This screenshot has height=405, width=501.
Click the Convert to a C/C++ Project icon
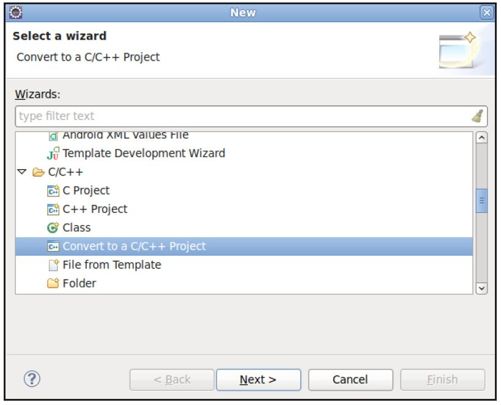click(53, 247)
